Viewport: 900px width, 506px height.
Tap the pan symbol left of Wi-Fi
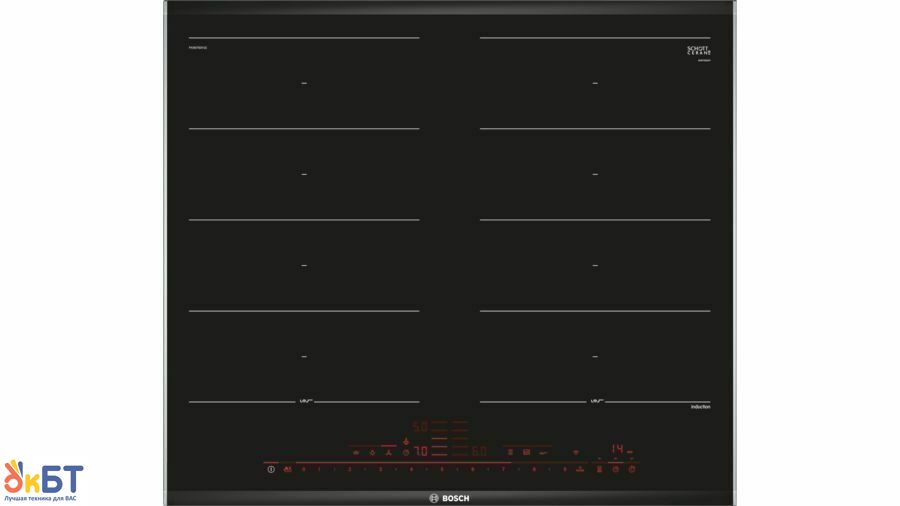[x=544, y=452]
